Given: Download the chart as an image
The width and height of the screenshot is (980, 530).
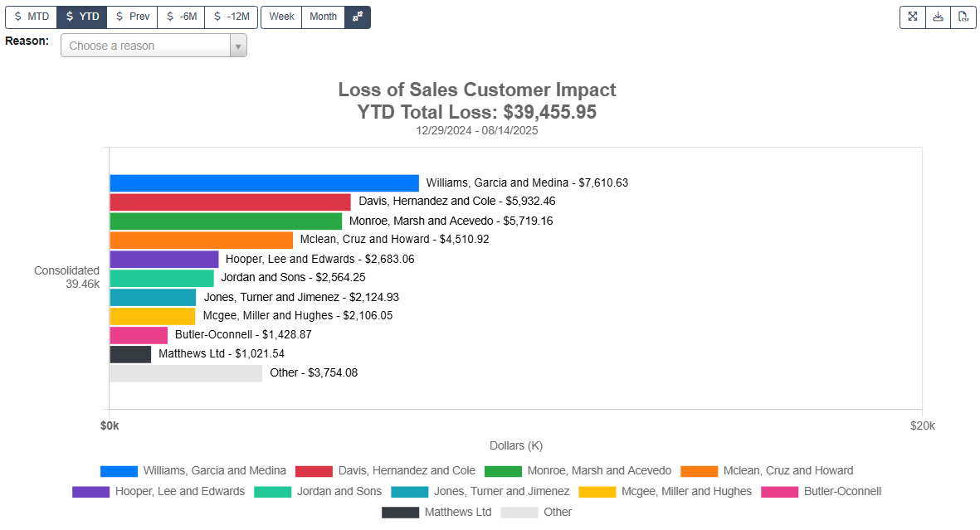Looking at the screenshot, I should point(938,17).
